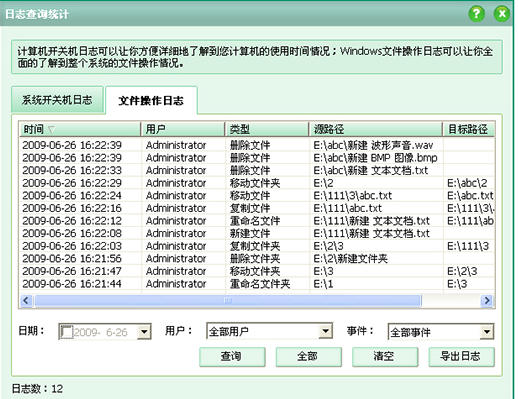Click target path E:\2\3
Image resolution: width=518 pixels, height=399 pixels.
[x=462, y=271]
